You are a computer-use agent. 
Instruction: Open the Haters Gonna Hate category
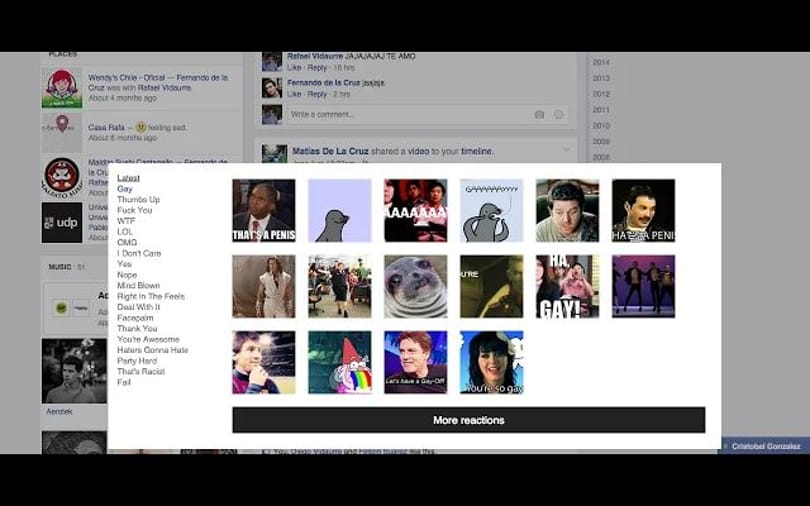[x=152, y=350]
